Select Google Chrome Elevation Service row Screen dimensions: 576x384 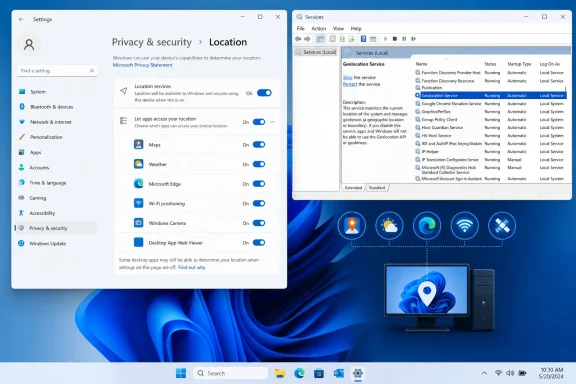tap(491, 104)
